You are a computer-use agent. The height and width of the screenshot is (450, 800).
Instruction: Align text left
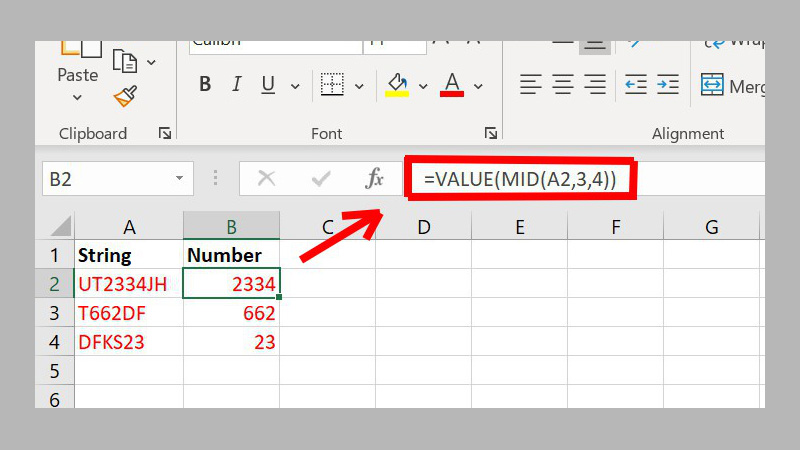[x=531, y=84]
